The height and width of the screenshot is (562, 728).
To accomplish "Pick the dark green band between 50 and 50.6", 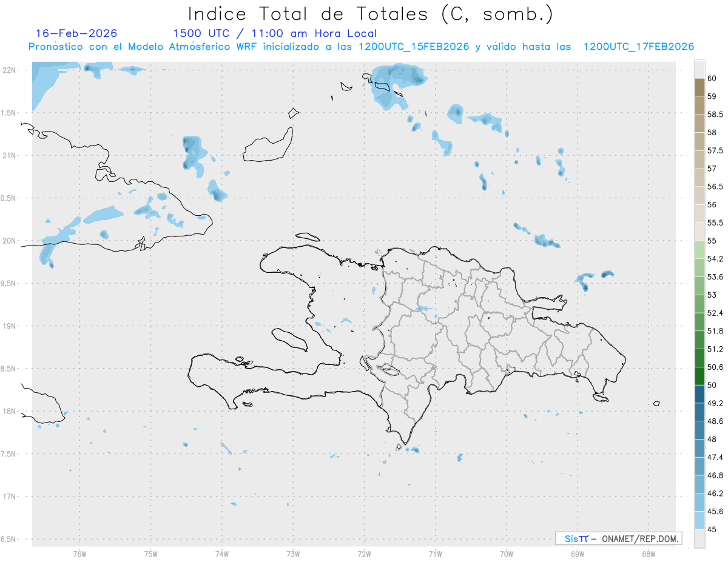I will tap(699, 376).
